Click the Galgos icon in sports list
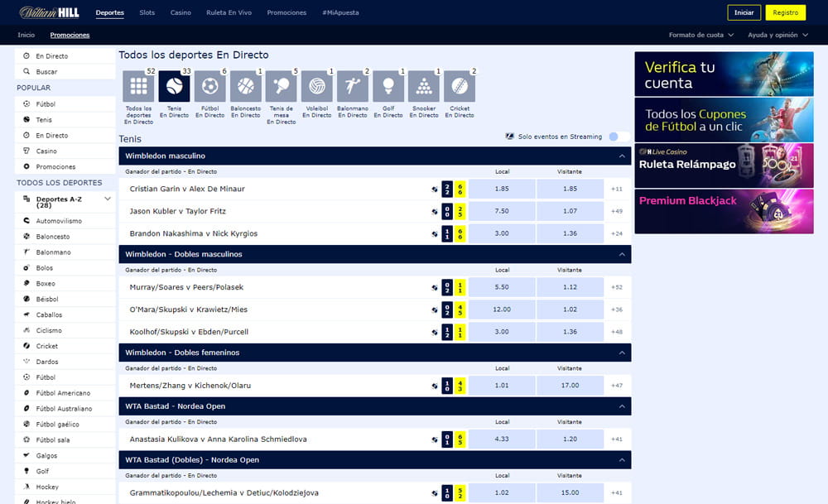The image size is (828, 504). (x=26, y=455)
